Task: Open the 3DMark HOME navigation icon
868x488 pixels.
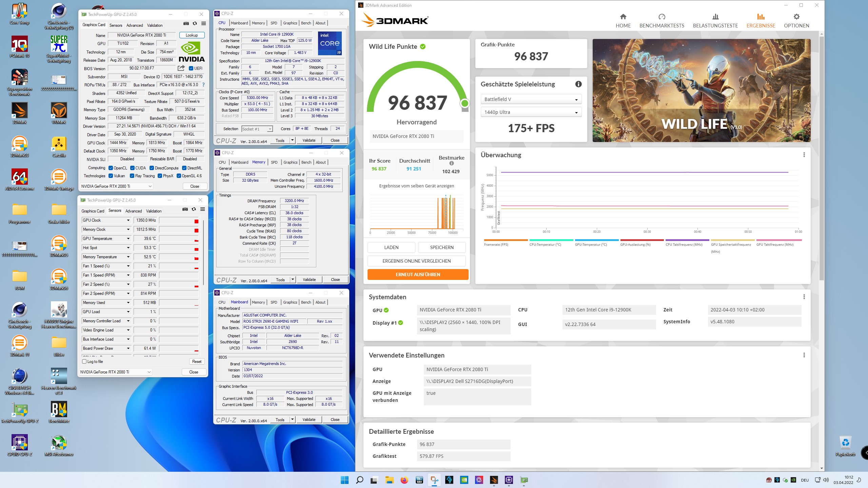Action: 623,17
